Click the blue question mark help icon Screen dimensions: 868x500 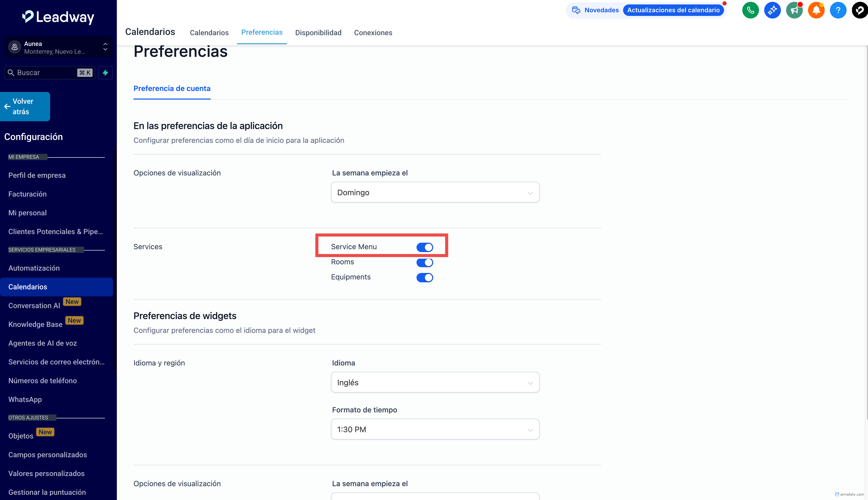(838, 10)
